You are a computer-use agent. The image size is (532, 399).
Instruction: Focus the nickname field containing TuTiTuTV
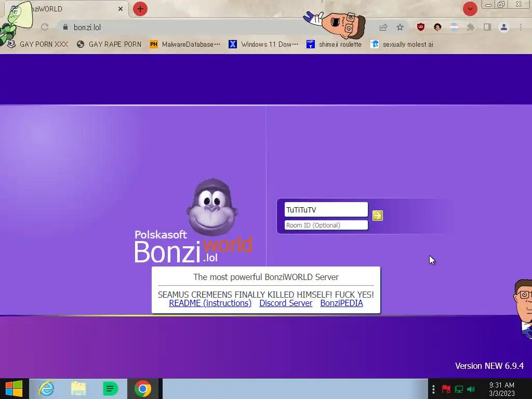326,210
